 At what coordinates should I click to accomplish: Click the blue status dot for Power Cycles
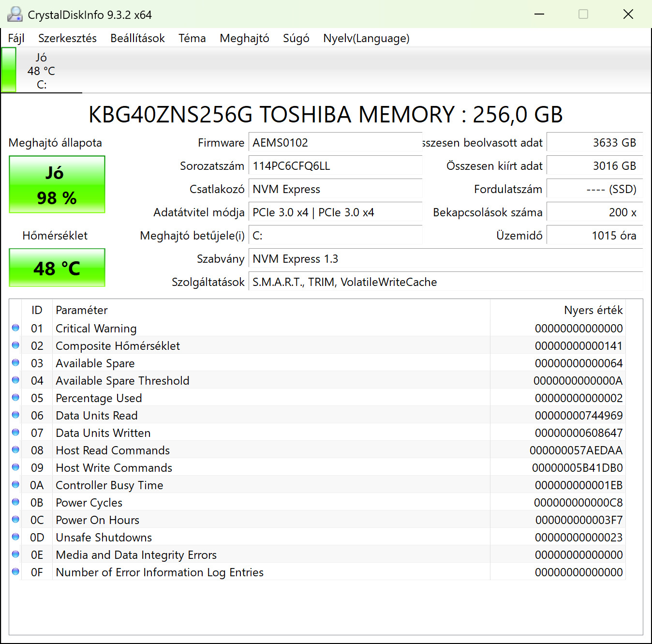[x=15, y=502]
